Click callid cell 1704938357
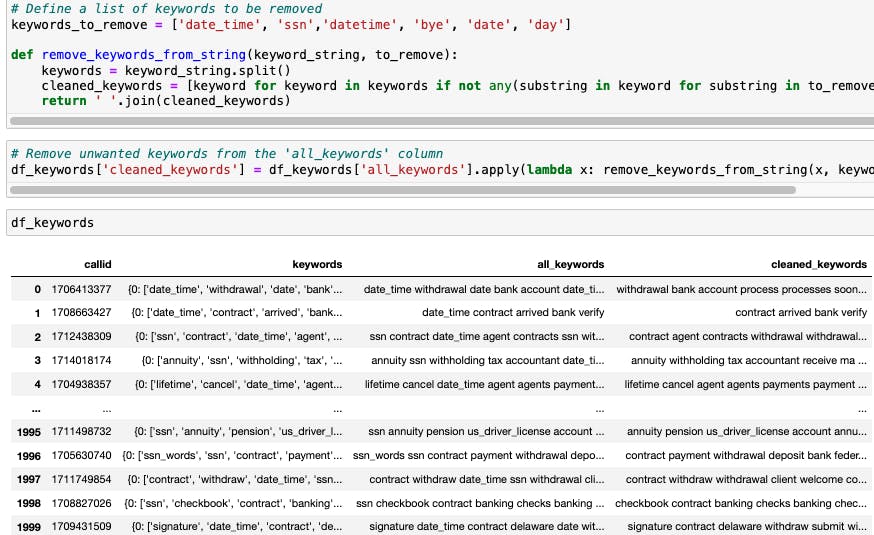This screenshot has width=874, height=535. coord(81,384)
